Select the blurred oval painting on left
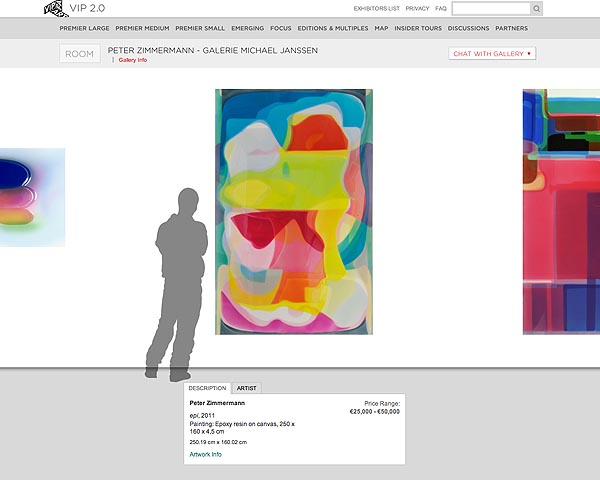The image size is (600, 480). point(33,197)
